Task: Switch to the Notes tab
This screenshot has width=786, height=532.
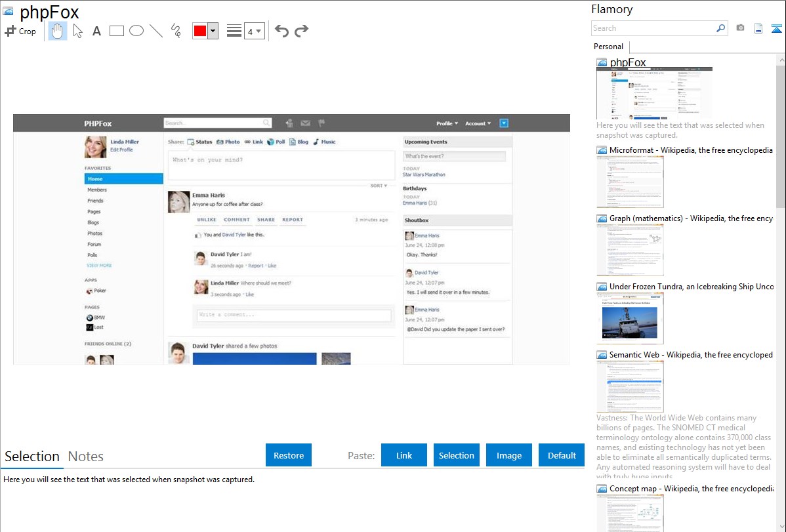Action: [x=86, y=457]
